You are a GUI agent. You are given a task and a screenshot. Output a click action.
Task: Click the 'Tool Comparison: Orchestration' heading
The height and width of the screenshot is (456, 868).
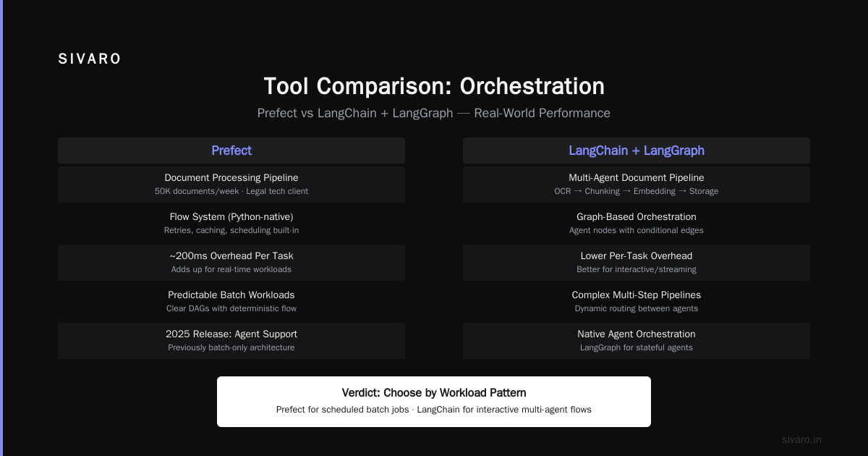(434, 86)
